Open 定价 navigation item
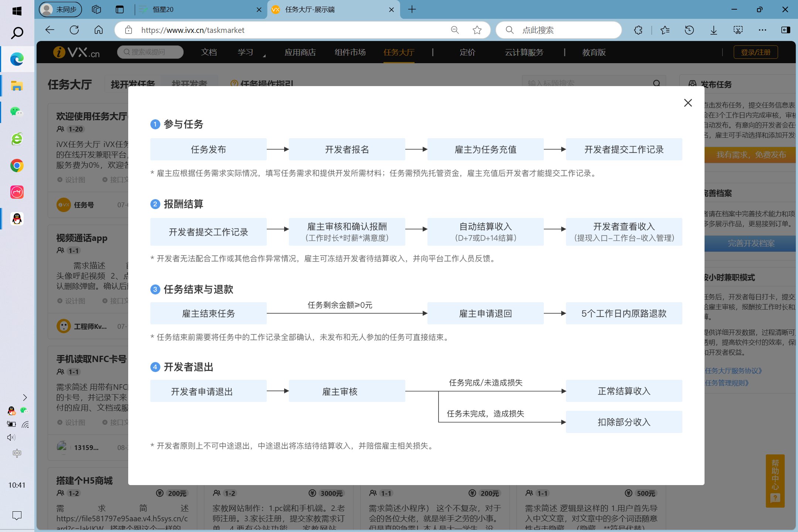Viewport: 798px width, 532px height. coord(467,52)
